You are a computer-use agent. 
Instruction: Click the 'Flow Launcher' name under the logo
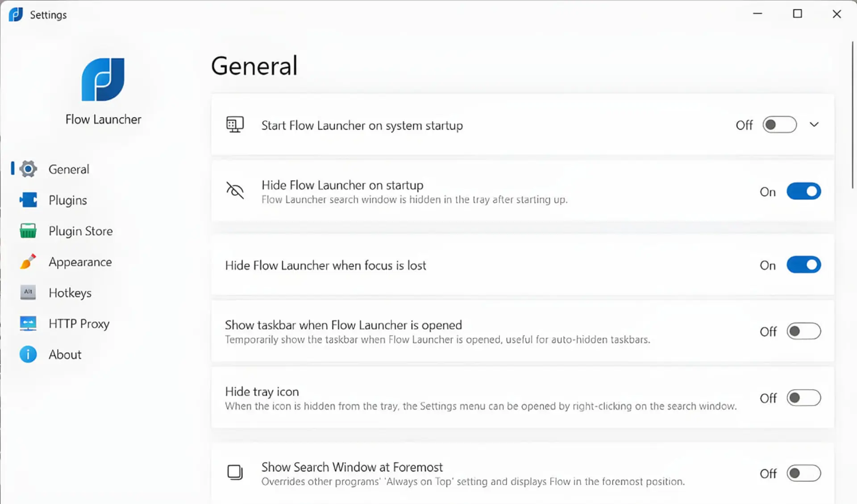click(x=103, y=119)
